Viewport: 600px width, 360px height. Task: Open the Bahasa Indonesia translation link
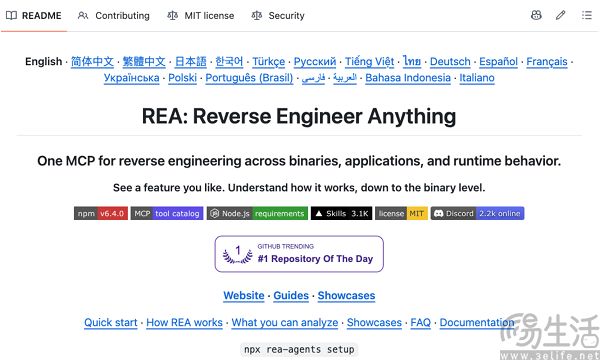408,78
